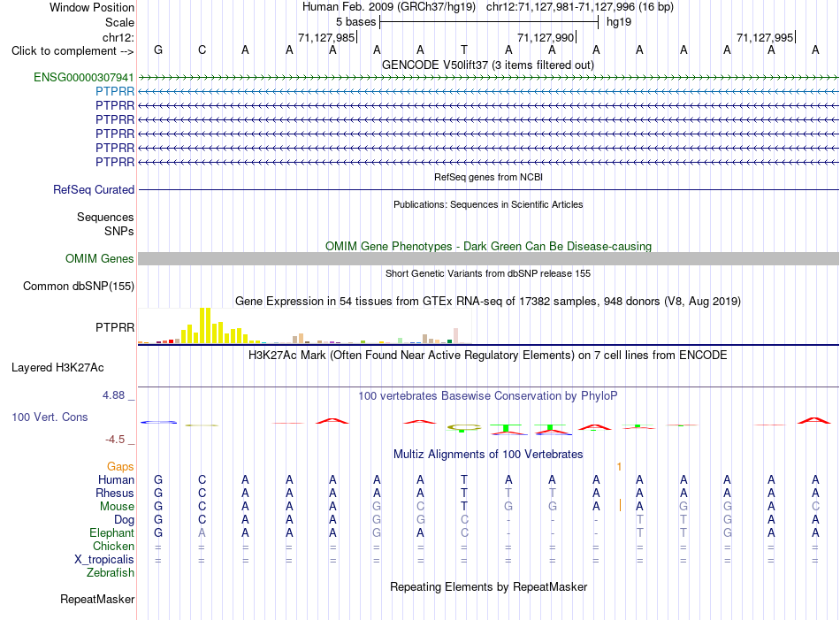Select the Scale track label
Image resolution: width=840 pixels, height=620 pixels.
tap(119, 22)
